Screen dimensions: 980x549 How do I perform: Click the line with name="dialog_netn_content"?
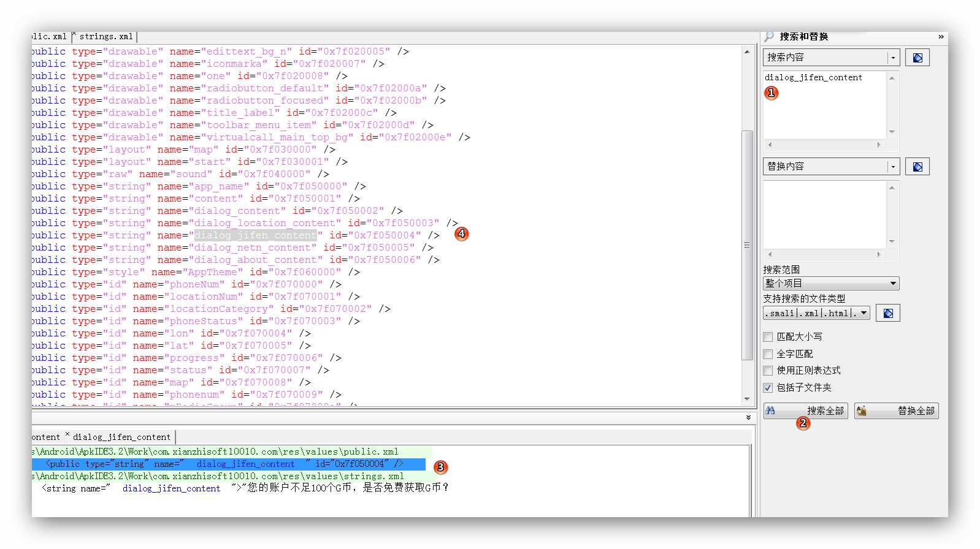coord(233,248)
